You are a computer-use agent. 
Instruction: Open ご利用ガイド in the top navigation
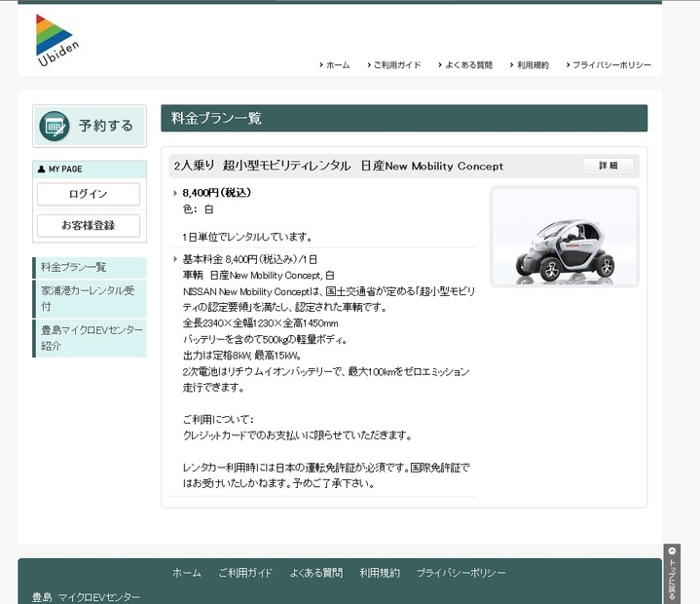tap(394, 65)
